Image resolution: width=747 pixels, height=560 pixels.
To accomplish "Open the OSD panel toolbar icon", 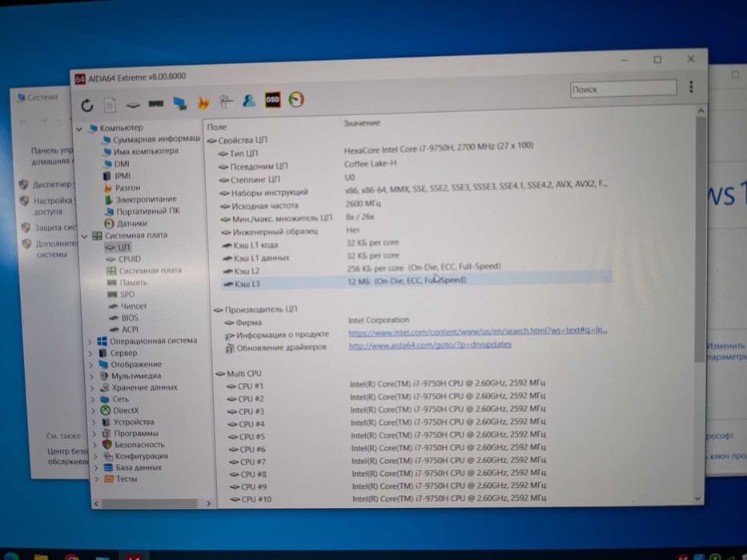I will (272, 100).
